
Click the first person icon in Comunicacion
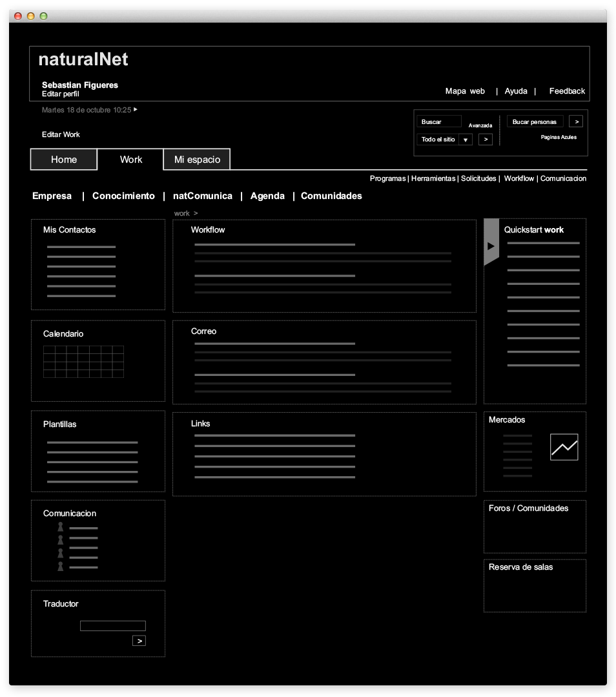[x=61, y=527]
